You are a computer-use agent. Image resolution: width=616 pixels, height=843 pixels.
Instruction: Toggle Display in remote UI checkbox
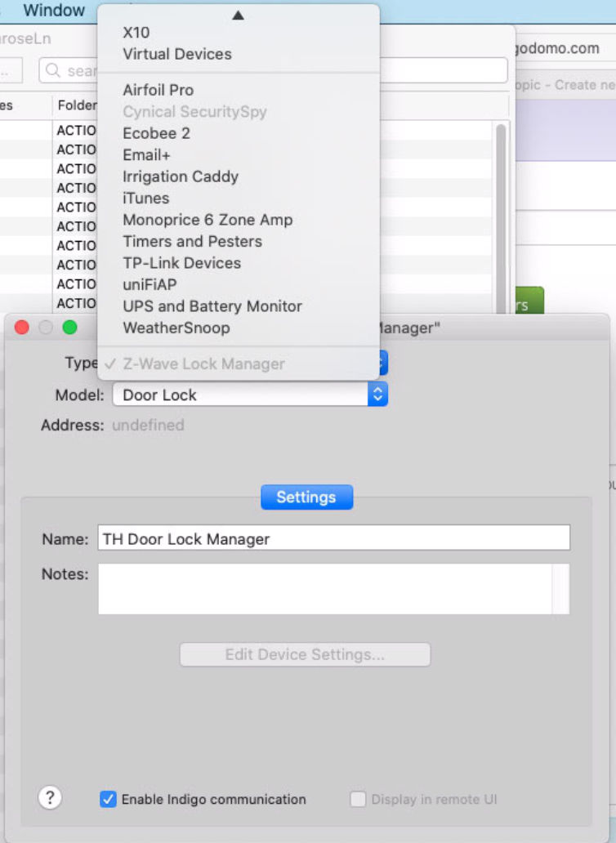coord(358,799)
